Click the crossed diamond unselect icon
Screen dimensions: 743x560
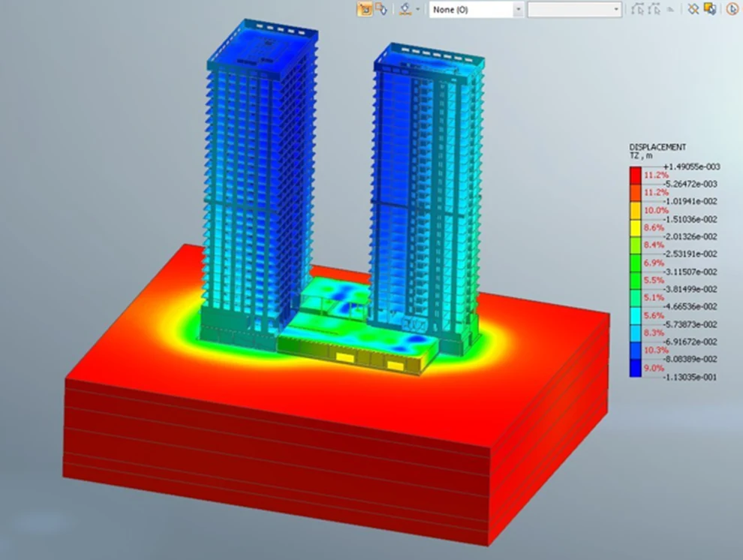693,9
